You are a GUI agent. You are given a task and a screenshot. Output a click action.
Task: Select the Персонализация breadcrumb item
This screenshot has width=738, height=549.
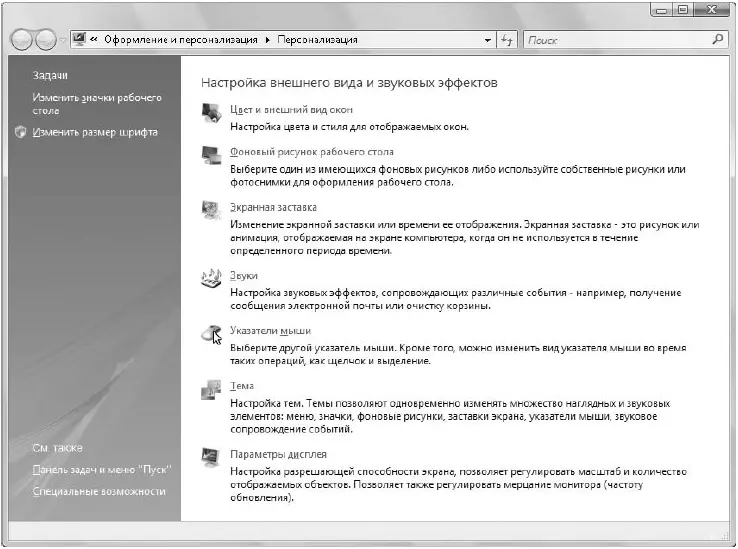coord(317,40)
